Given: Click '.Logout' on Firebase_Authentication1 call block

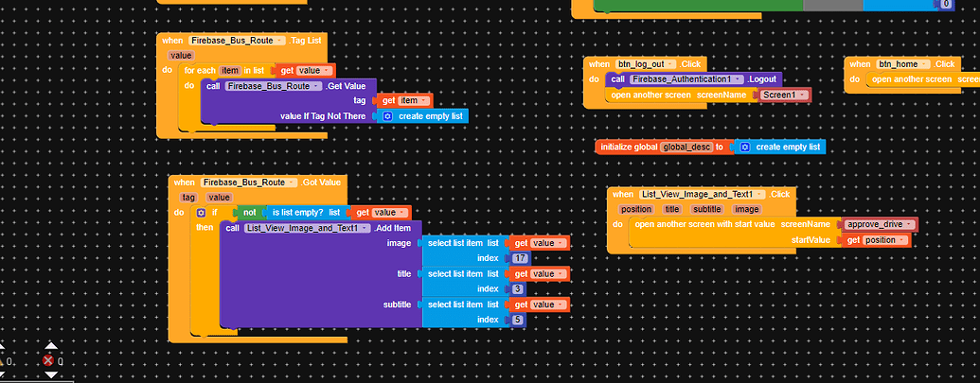Looking at the screenshot, I should click(x=762, y=79).
